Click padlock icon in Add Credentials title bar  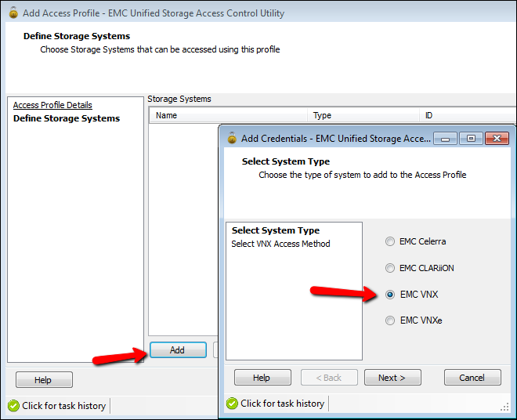tap(232, 138)
